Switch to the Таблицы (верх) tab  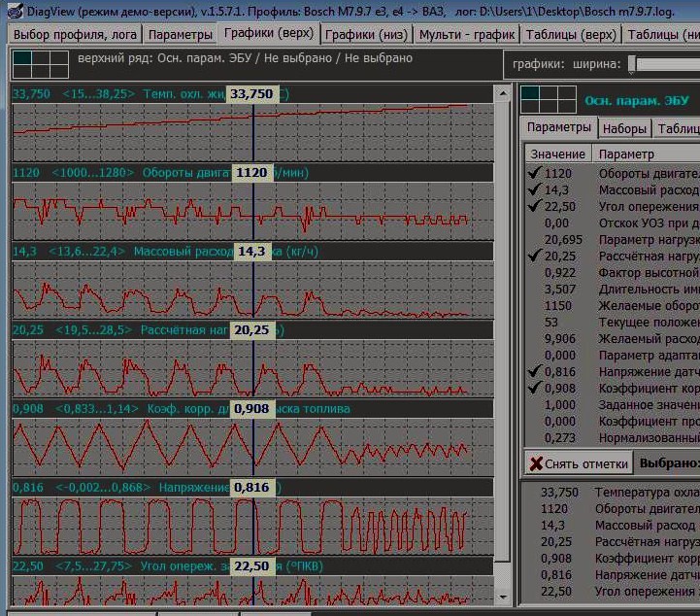(x=570, y=35)
